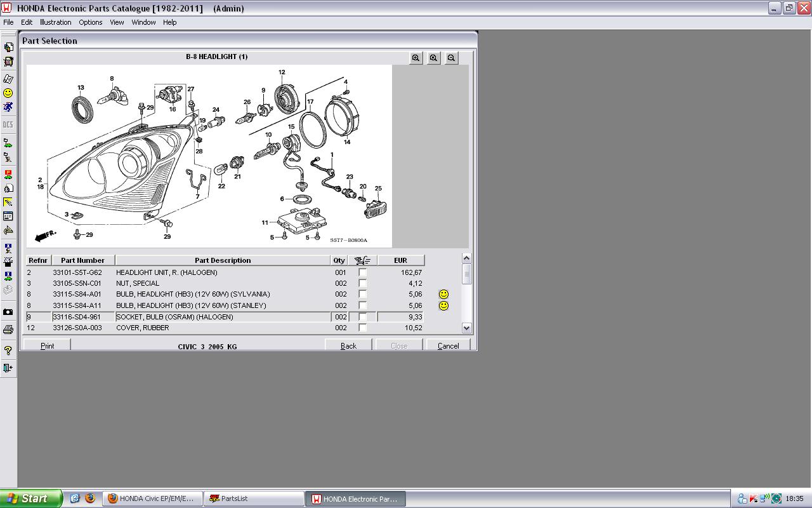Click the Refnr column header
Screen dimensions: 812x508
point(38,260)
